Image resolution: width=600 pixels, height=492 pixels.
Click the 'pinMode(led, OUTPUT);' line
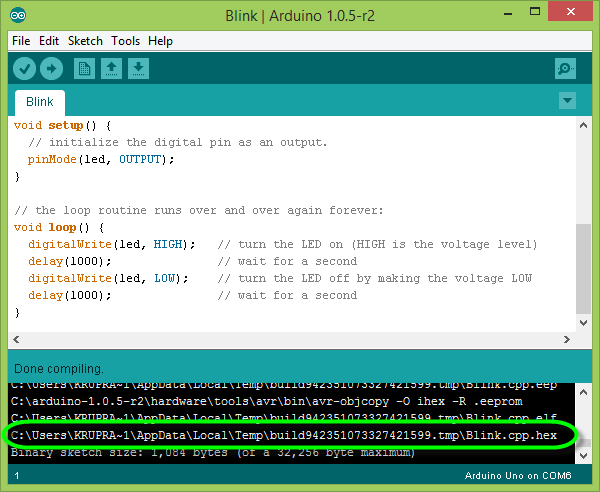click(101, 159)
